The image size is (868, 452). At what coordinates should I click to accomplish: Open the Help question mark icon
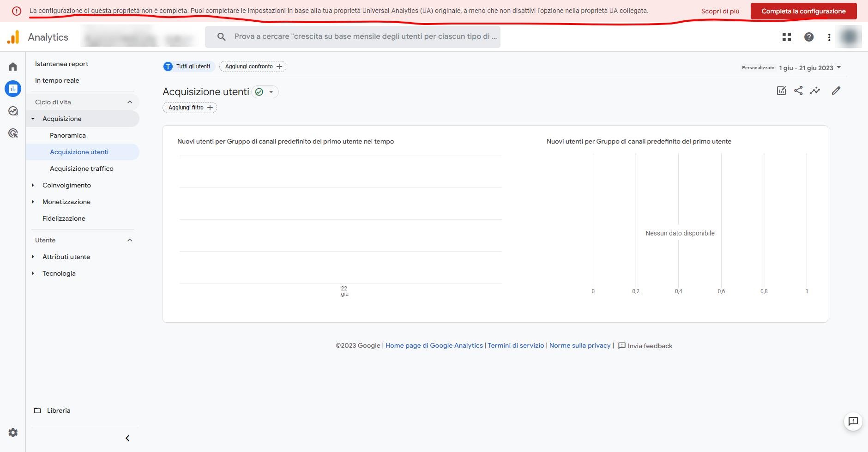(x=808, y=36)
